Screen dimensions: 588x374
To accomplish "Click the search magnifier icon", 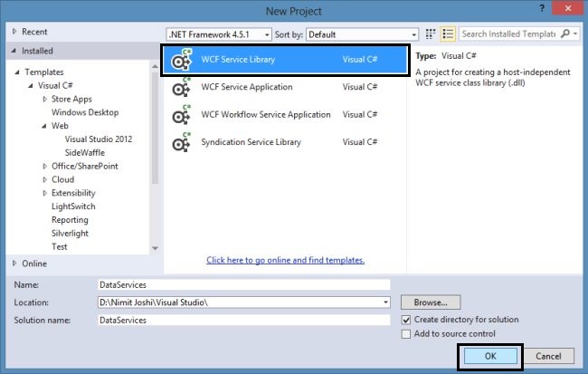I will coord(564,34).
